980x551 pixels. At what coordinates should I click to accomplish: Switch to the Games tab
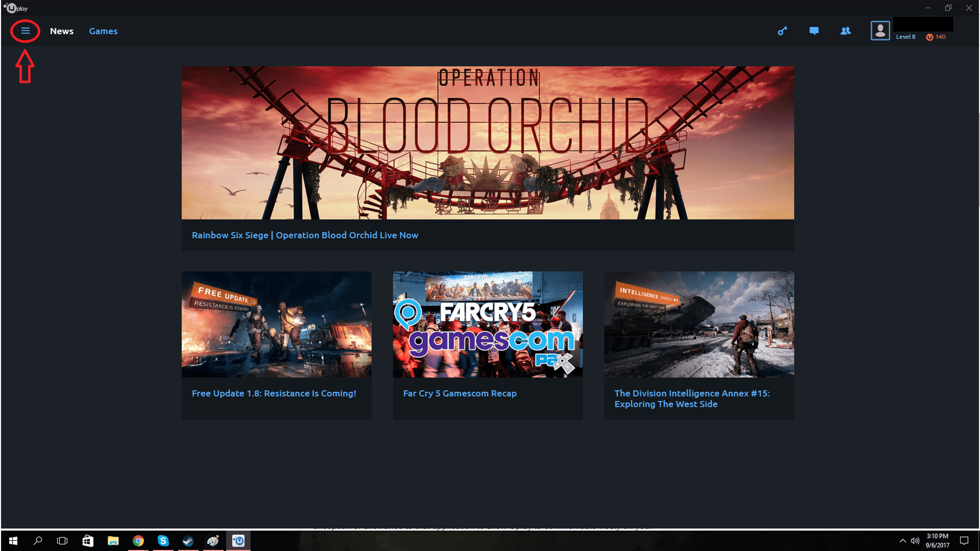[103, 31]
